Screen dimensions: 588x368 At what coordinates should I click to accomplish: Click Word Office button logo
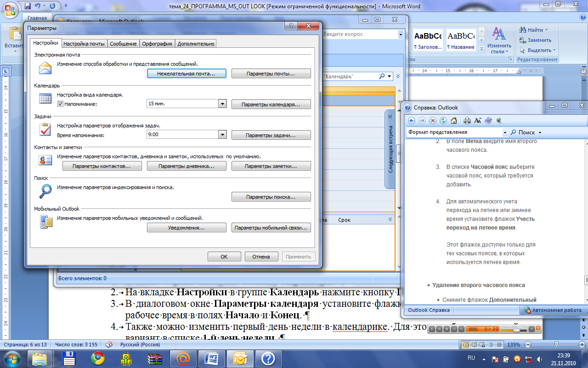coord(10,10)
